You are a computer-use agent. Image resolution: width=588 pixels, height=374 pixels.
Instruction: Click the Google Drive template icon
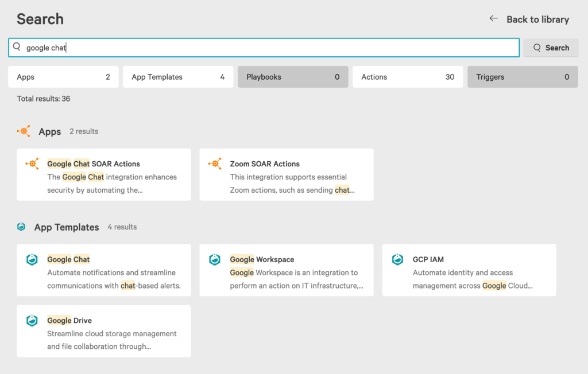coord(32,321)
